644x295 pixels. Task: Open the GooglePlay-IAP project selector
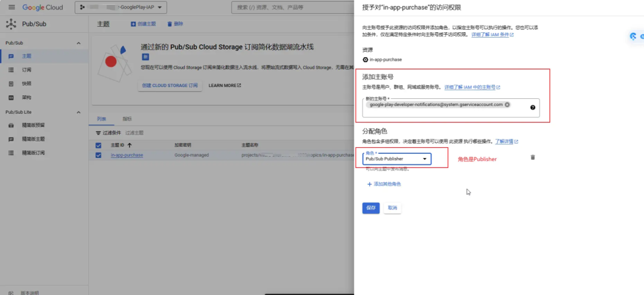pyautogui.click(x=120, y=7)
